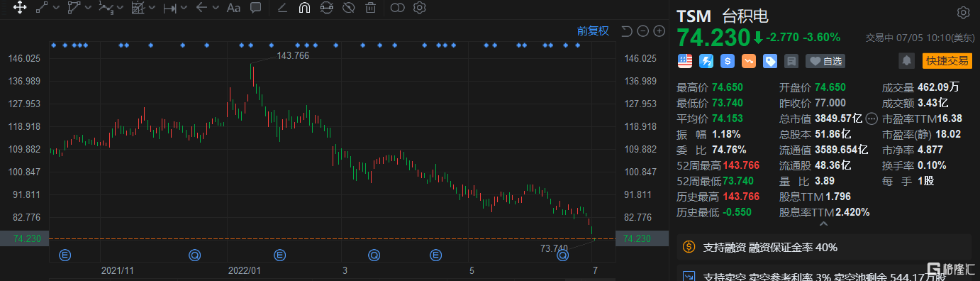Zoom out chart with minus button
980x281 pixels.
[642, 31]
